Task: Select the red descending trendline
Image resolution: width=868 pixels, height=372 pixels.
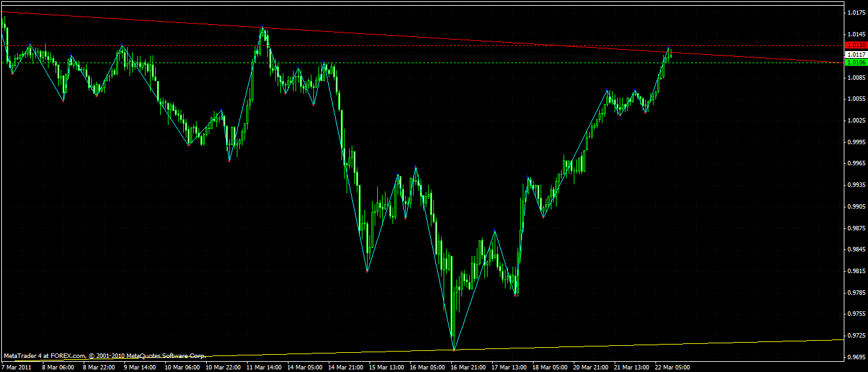Action: coord(447,38)
